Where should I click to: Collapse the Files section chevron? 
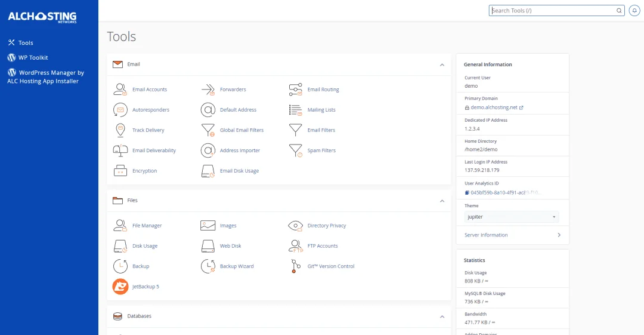coord(442,201)
